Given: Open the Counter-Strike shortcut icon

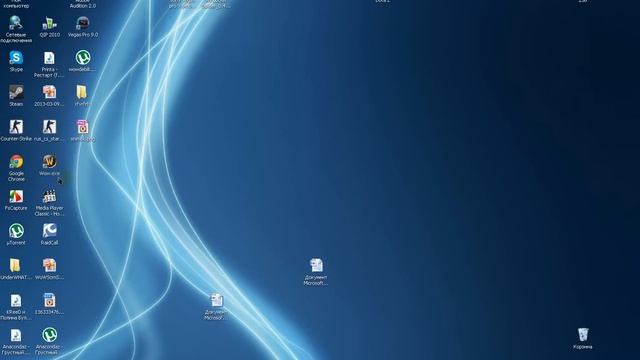Looking at the screenshot, I should click(x=16, y=127).
